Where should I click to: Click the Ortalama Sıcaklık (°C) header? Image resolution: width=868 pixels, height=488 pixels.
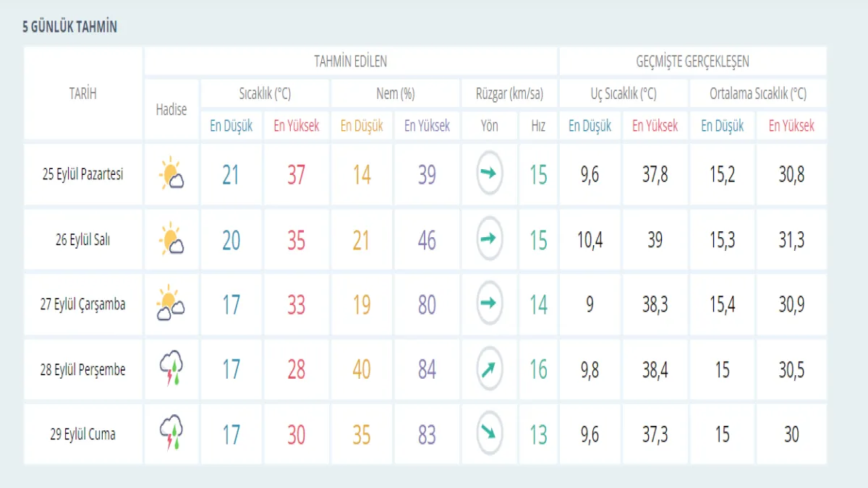pyautogui.click(x=757, y=94)
